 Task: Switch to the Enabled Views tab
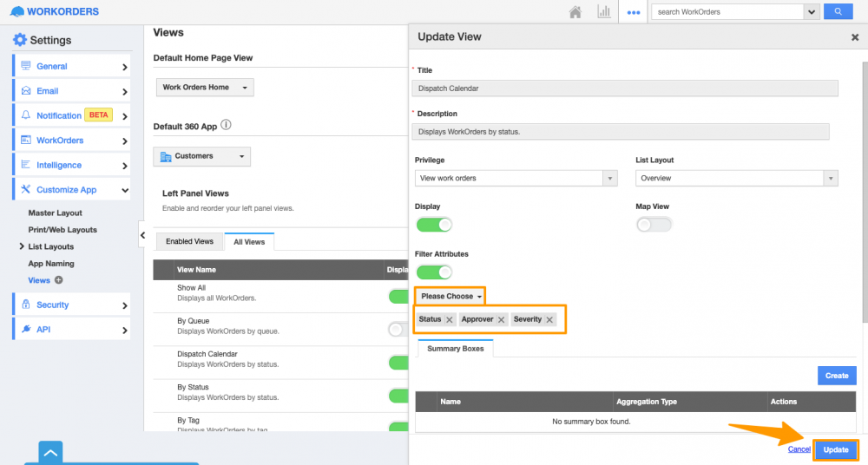coord(189,242)
